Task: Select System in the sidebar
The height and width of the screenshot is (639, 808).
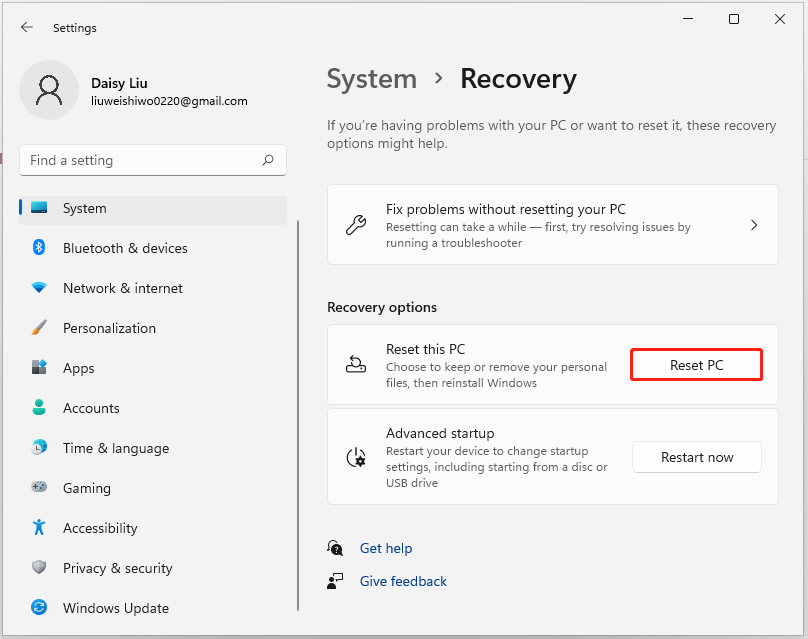Action: click(84, 208)
